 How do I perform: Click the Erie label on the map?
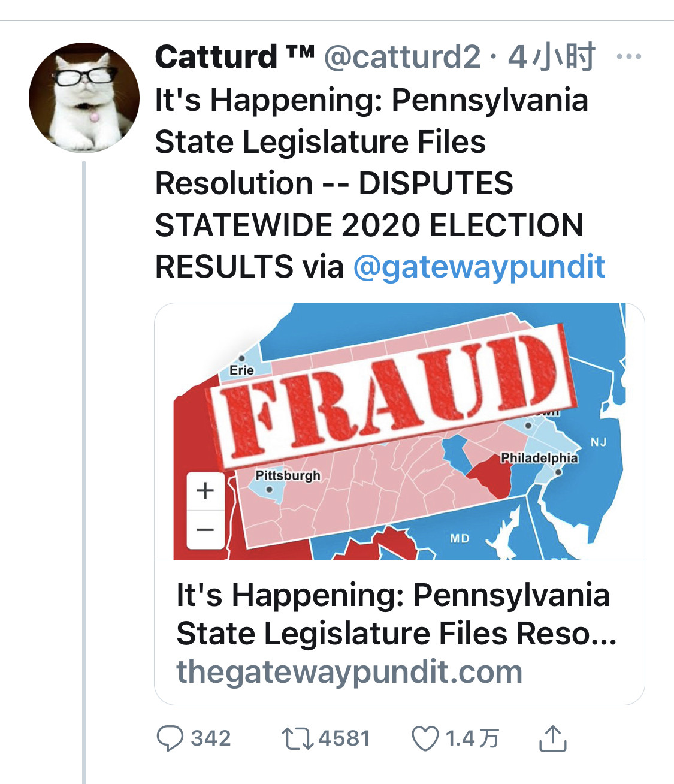point(241,370)
